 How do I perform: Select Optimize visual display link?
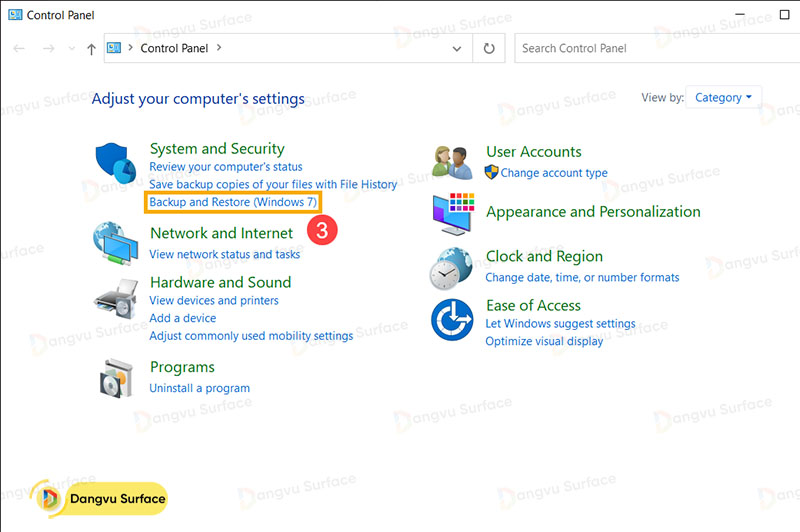tap(544, 341)
